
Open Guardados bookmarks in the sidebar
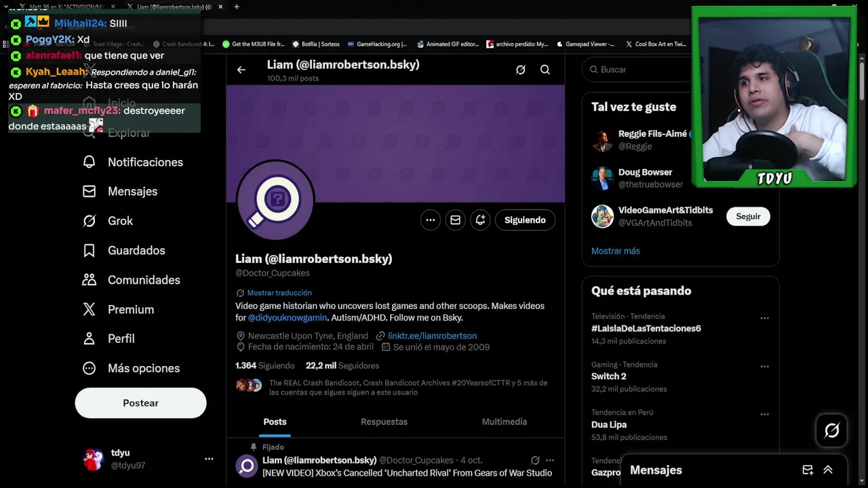click(123, 250)
